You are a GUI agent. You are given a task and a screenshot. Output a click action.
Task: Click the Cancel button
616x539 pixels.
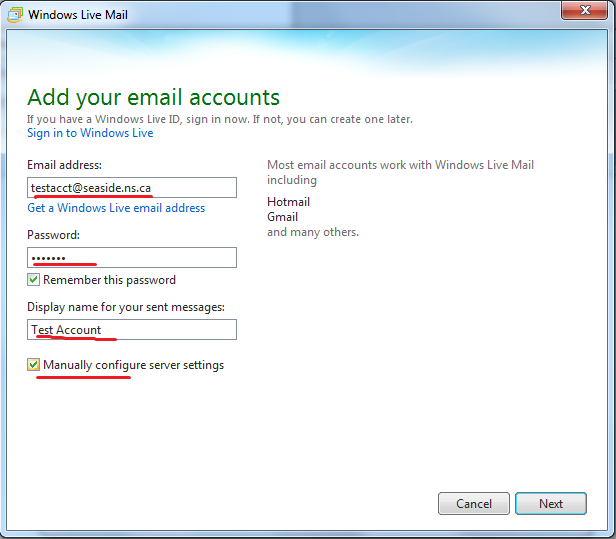[x=474, y=503]
